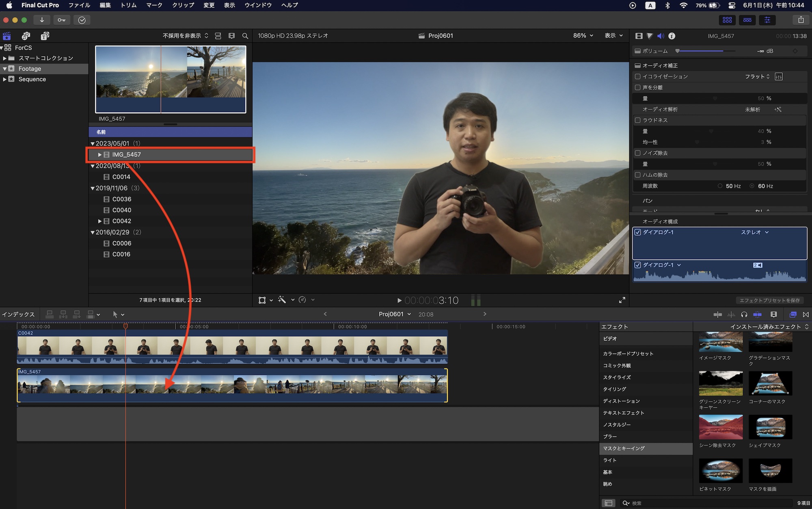Open the background tasks checkmark icon

82,20
